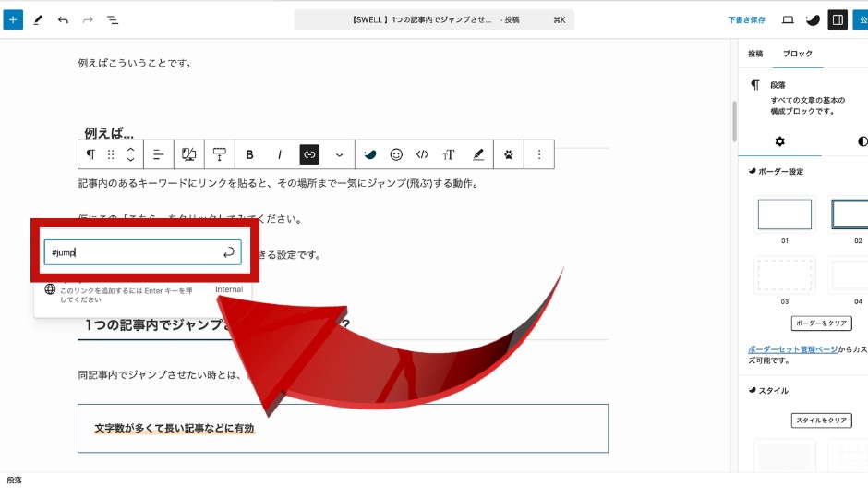The height and width of the screenshot is (488, 868).
Task: Open the emoji smiley toolbar icon
Action: (x=396, y=154)
